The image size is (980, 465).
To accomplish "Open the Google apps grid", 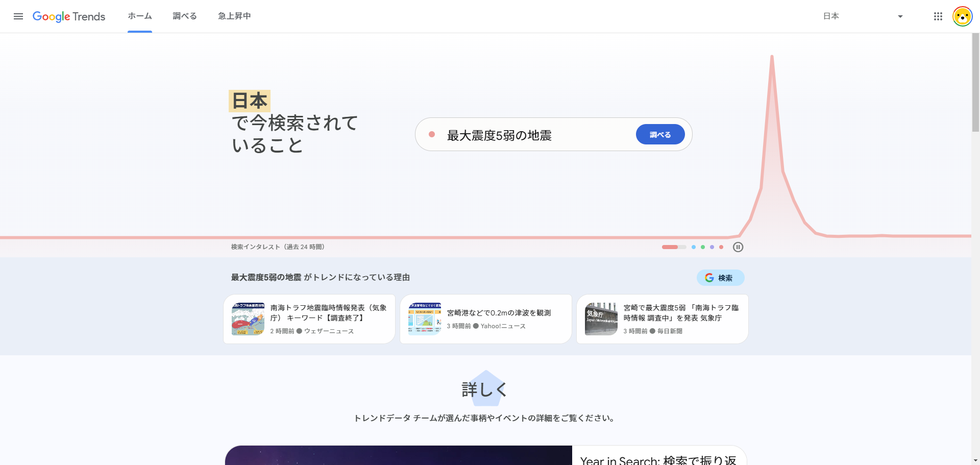I will pyautogui.click(x=938, y=16).
